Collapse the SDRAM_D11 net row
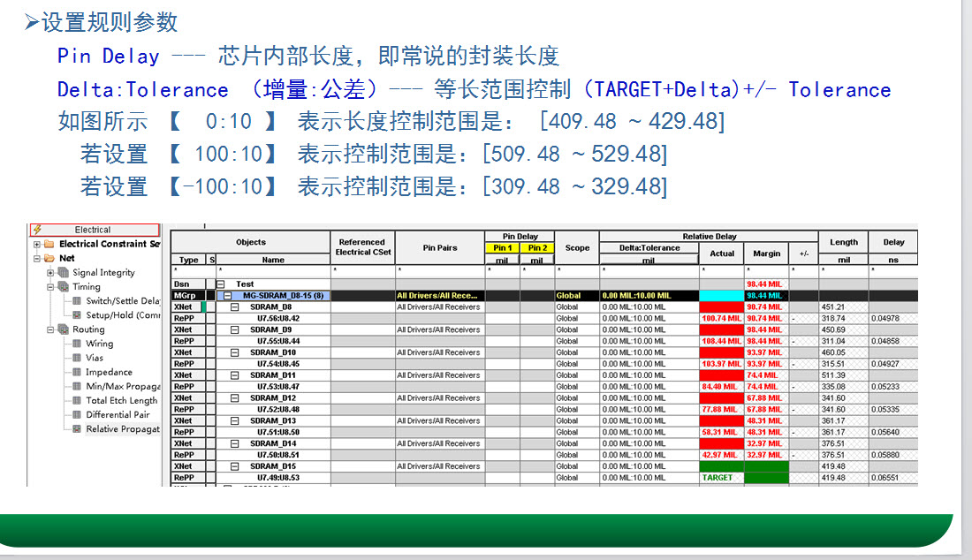The width and height of the screenshot is (972, 560). click(235, 375)
